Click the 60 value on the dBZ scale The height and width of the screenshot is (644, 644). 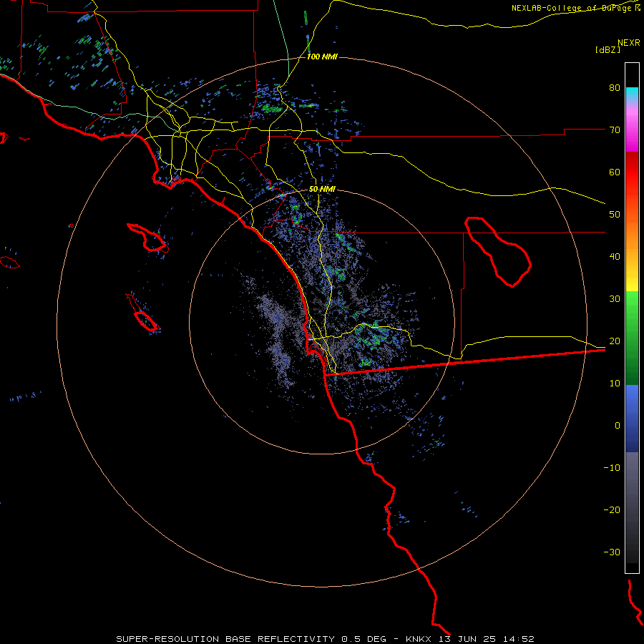(x=615, y=172)
